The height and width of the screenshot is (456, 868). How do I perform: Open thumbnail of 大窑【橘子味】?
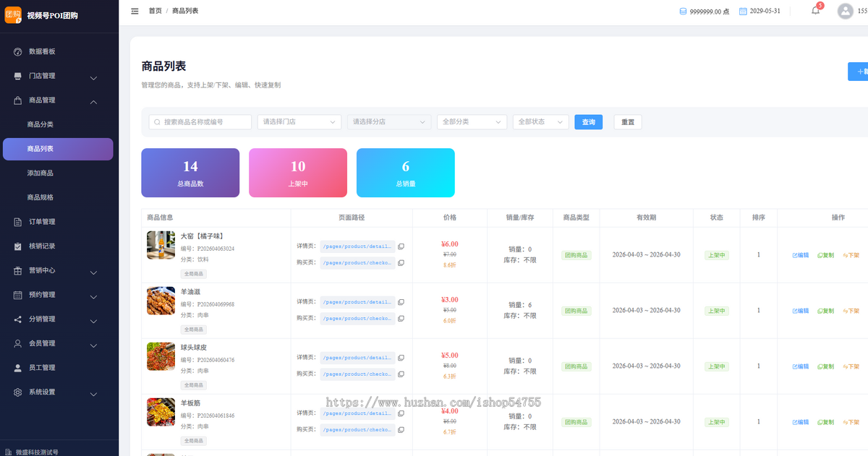tap(161, 245)
